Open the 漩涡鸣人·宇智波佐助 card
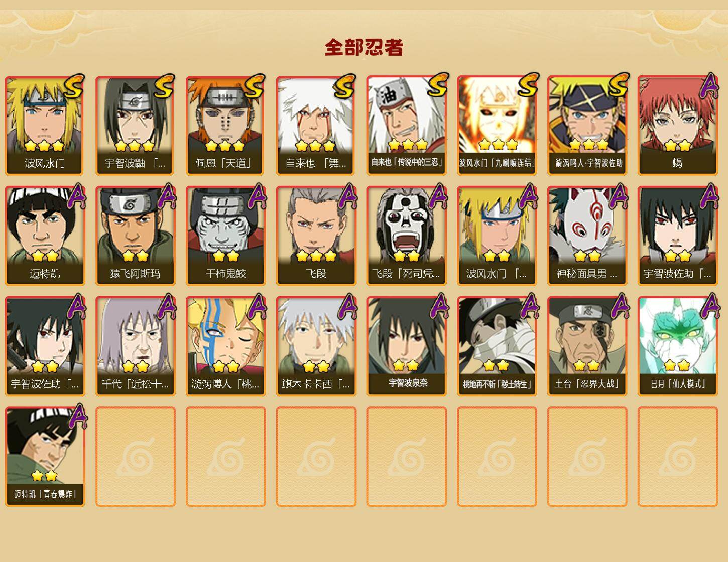The width and height of the screenshot is (728, 562). point(587,125)
